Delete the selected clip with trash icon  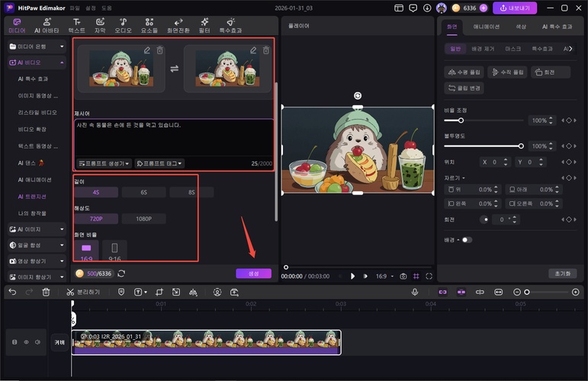(x=46, y=292)
